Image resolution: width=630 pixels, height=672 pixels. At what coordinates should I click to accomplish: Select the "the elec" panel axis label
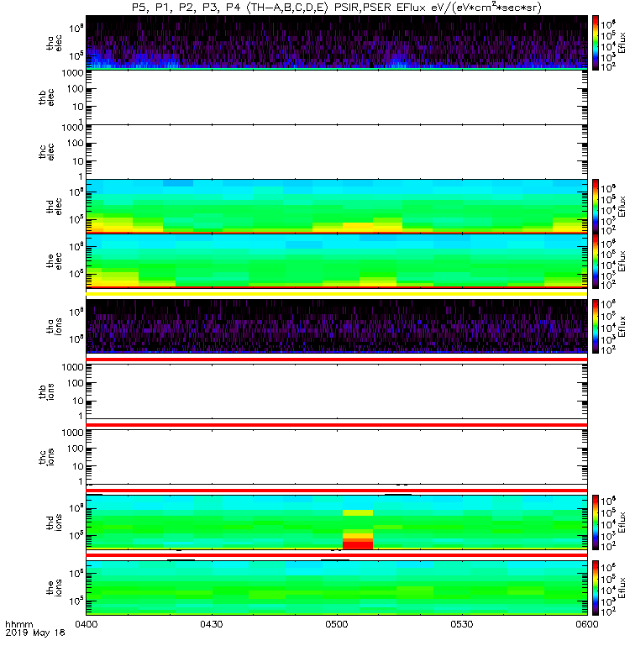click(x=54, y=260)
